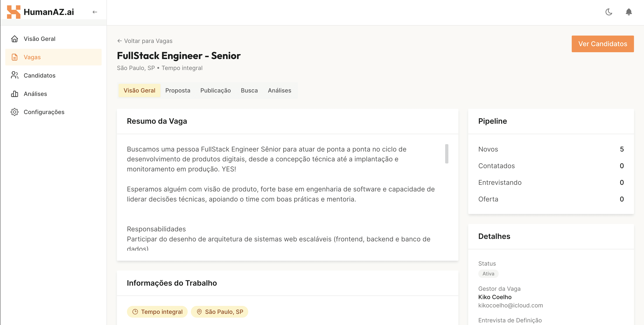The width and height of the screenshot is (644, 325).
Task: Collapse the sidebar with the arrow icon
Action: (x=95, y=12)
